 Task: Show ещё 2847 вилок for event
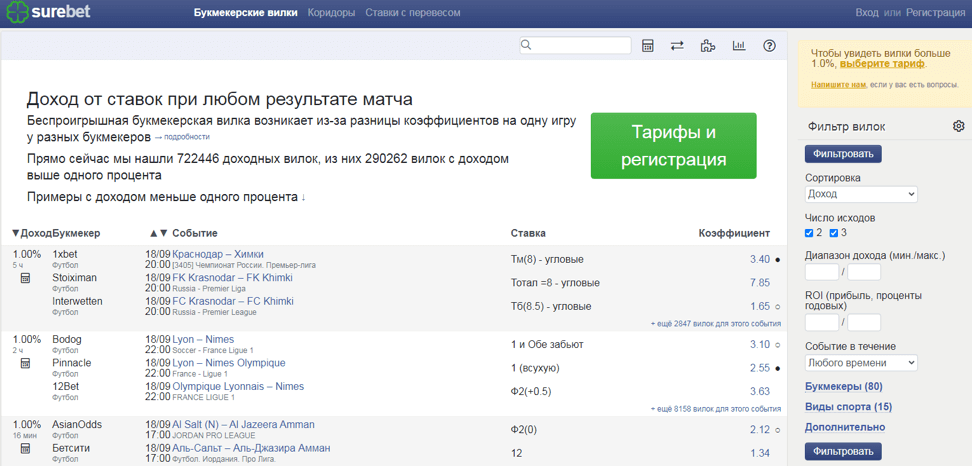click(x=715, y=323)
